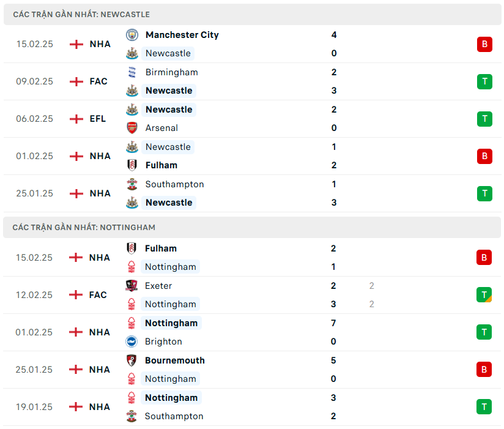Screen dimensions: 504x429
Task: Click England flag on 09.02.25 FAC match
Action: (76, 81)
